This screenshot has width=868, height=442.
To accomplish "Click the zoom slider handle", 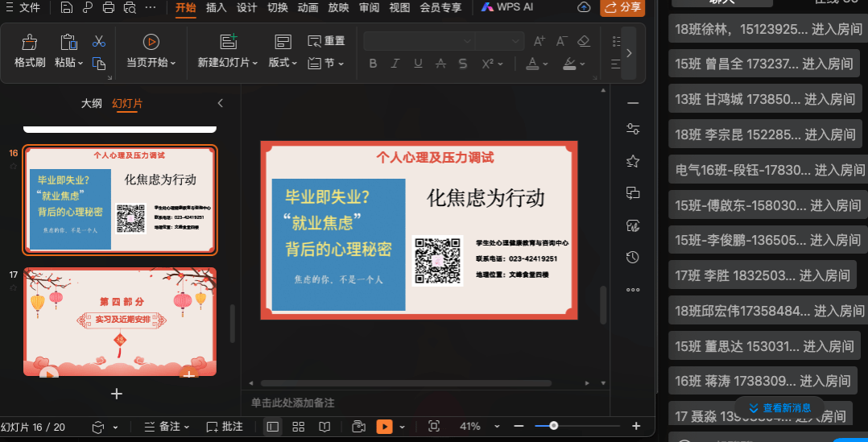I will tap(554, 426).
